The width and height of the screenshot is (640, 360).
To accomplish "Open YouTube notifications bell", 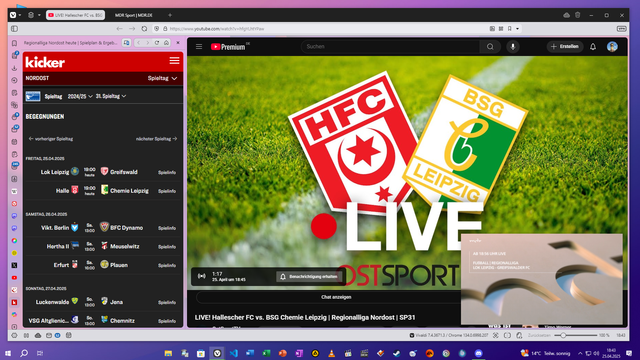I will pos(593,47).
